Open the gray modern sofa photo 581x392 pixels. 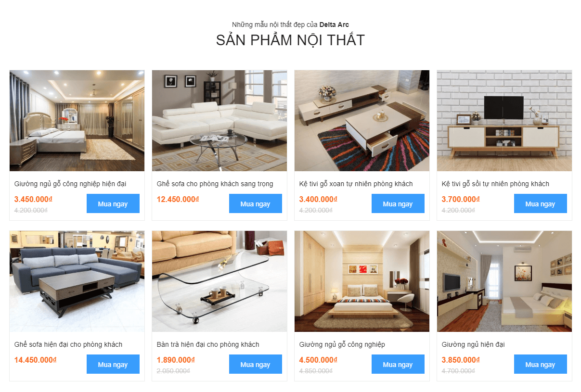click(77, 281)
